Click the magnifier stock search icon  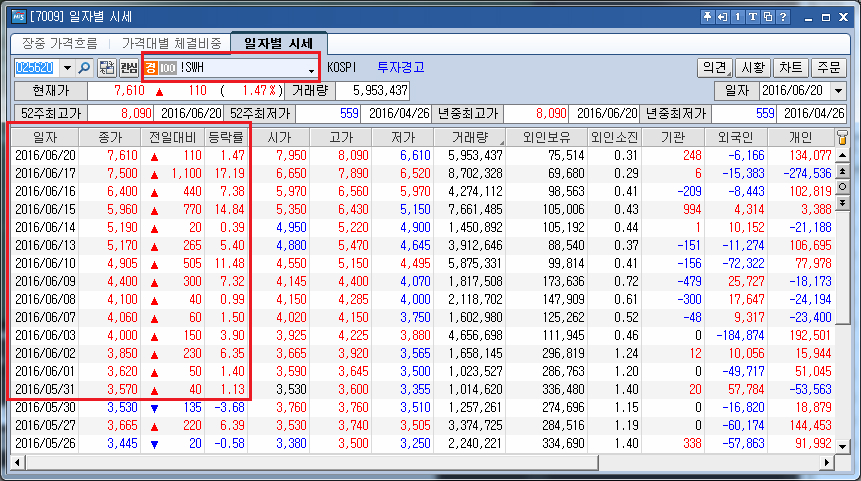[x=84, y=68]
